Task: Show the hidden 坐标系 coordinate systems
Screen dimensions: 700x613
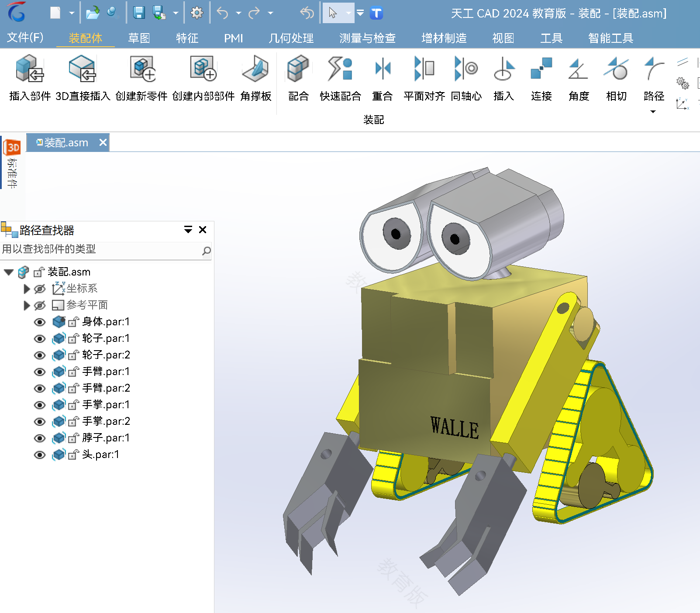Action: tap(40, 289)
